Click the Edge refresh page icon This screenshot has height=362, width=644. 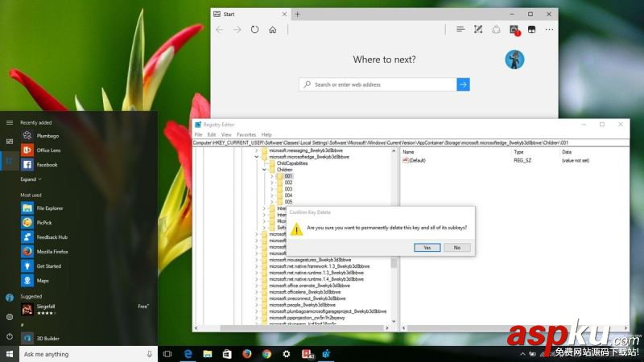click(x=254, y=30)
